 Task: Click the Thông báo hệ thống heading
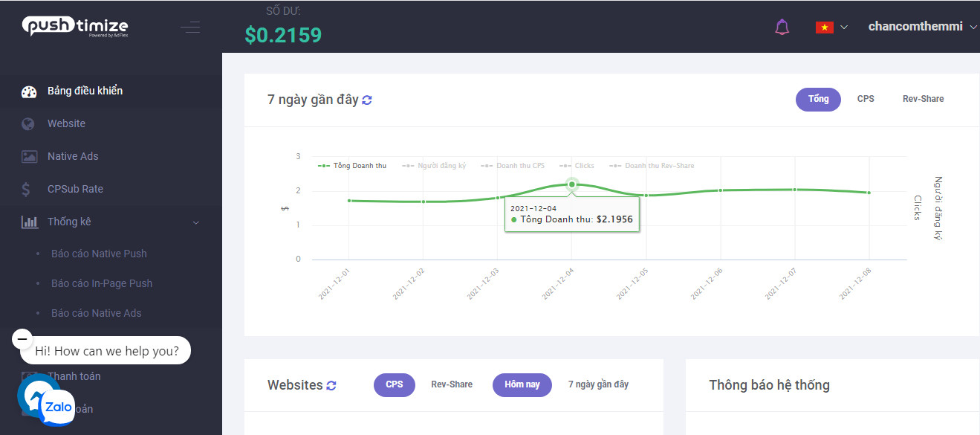(x=769, y=385)
